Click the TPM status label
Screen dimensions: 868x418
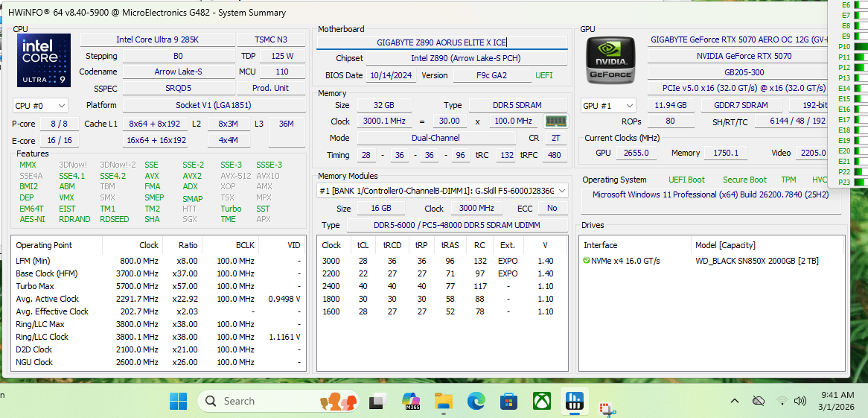point(788,180)
